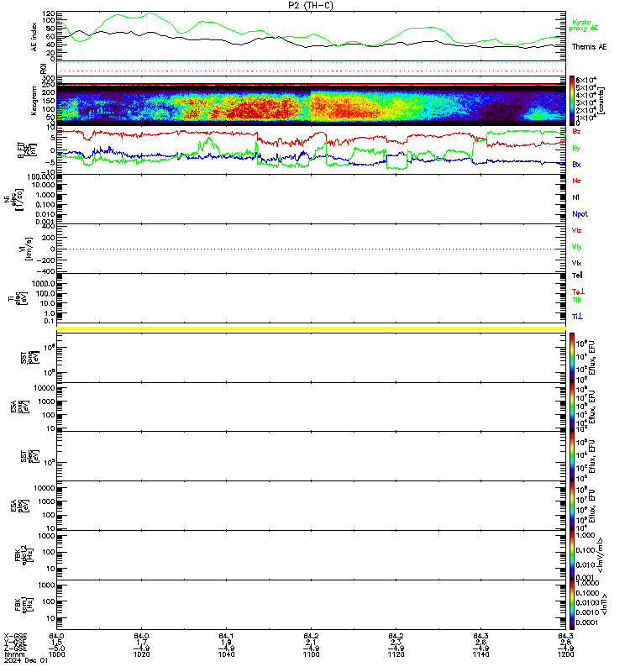Select the Y-GSE value 2.1
The image size is (630, 672).
(x=311, y=643)
